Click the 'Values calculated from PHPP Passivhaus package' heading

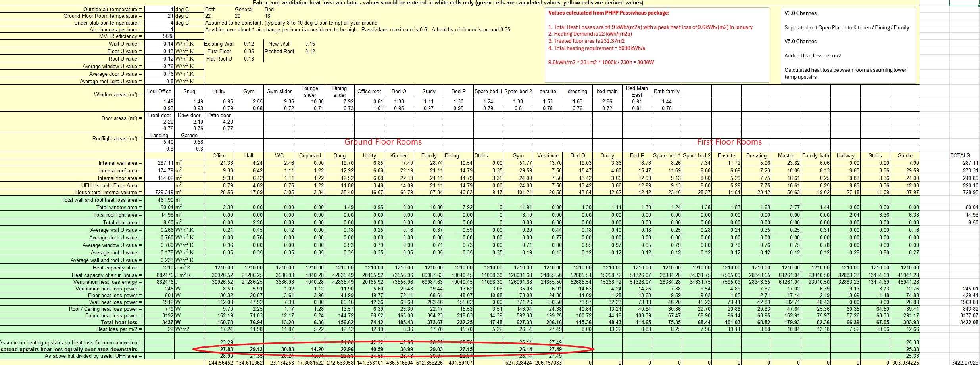[609, 13]
